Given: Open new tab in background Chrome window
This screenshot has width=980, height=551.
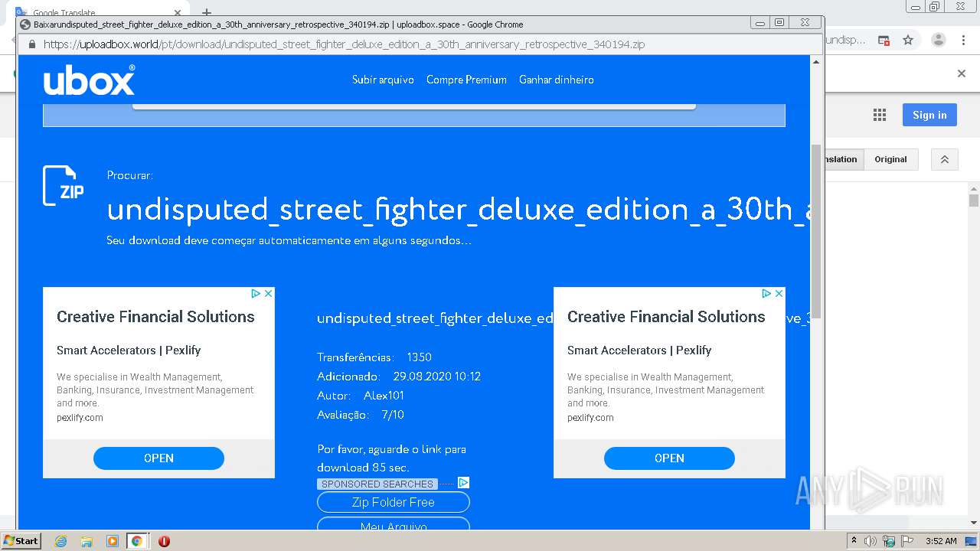Looking at the screenshot, I should [x=206, y=12].
